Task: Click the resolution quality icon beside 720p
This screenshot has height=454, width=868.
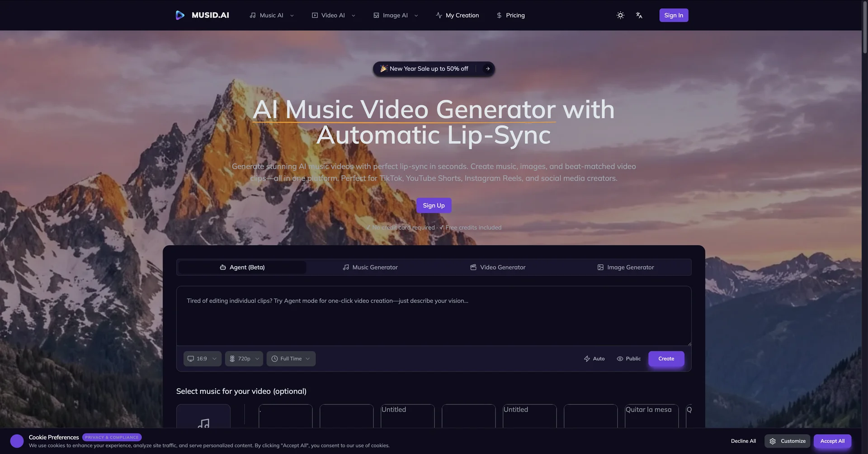Action: tap(232, 358)
